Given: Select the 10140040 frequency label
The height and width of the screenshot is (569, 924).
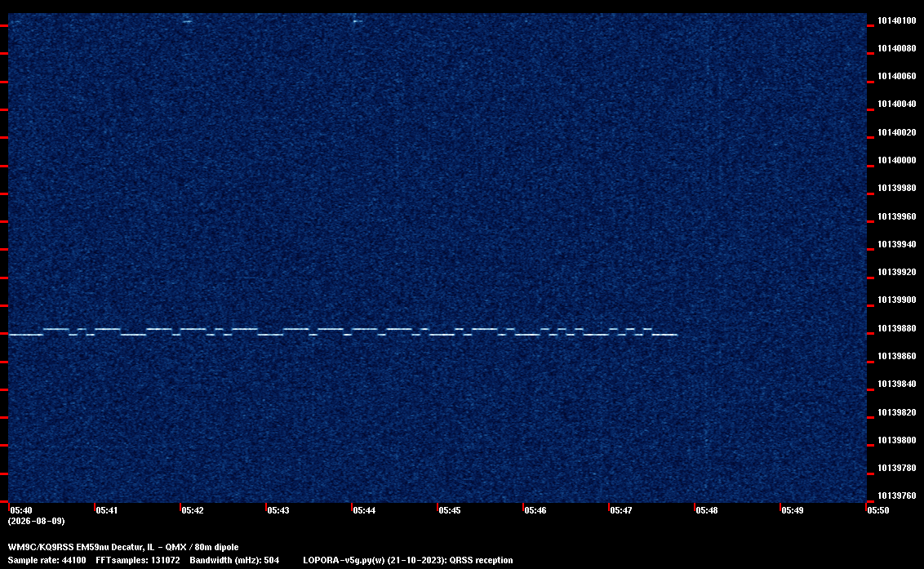Looking at the screenshot, I should tap(896, 104).
